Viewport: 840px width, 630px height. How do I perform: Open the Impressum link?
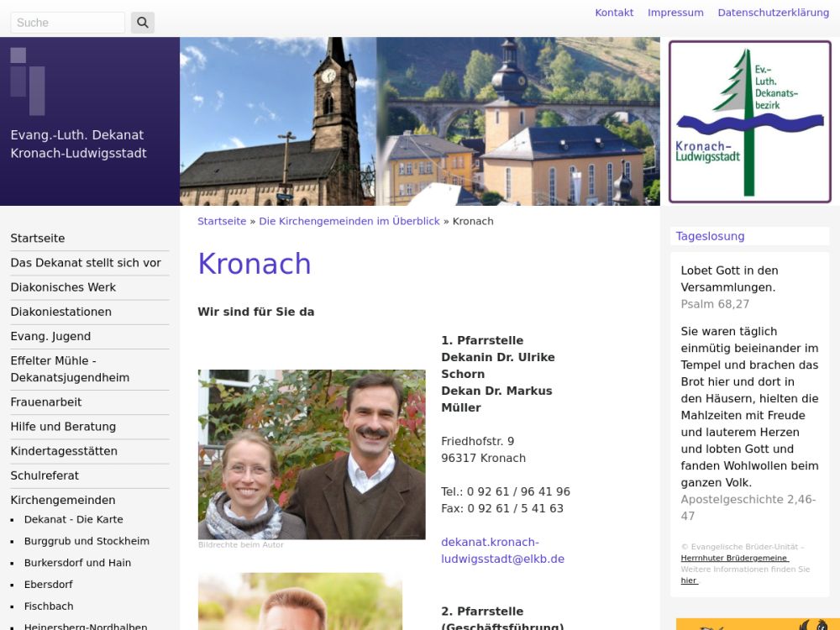[675, 13]
